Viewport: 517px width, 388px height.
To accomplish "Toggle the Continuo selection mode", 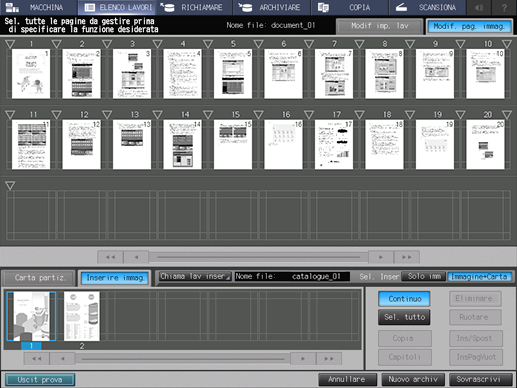I will pos(404,299).
